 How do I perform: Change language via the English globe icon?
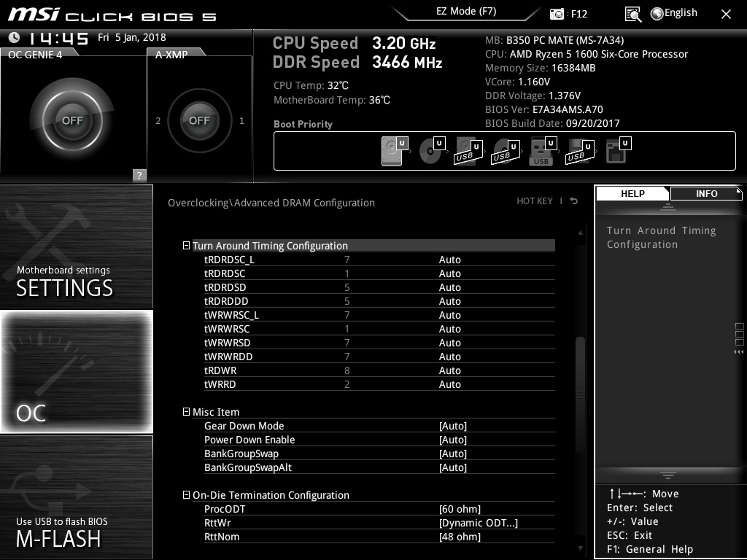pos(673,13)
